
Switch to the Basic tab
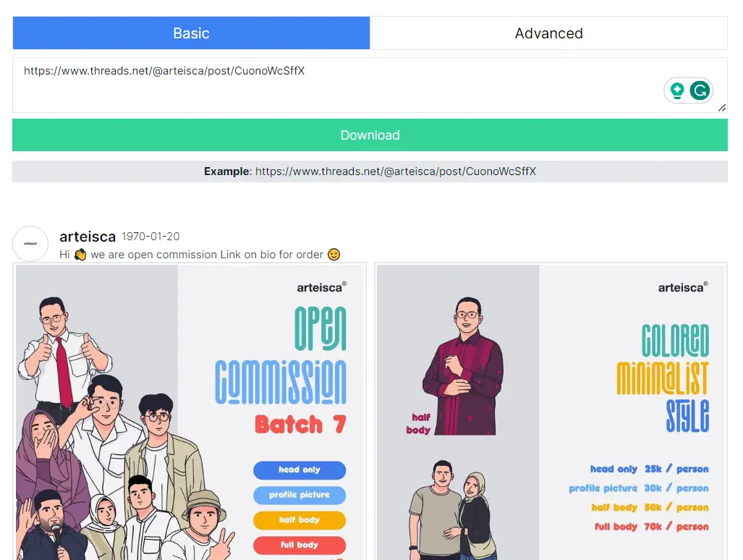tap(191, 33)
